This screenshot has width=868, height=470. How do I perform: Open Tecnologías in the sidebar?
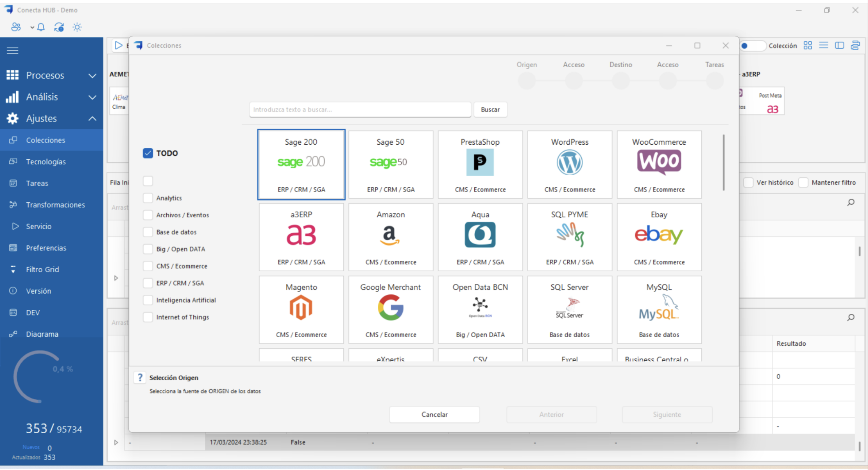(46, 162)
